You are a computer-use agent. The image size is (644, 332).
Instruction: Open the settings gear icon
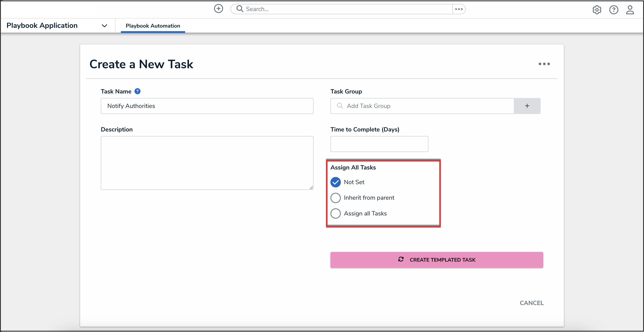coord(597,10)
